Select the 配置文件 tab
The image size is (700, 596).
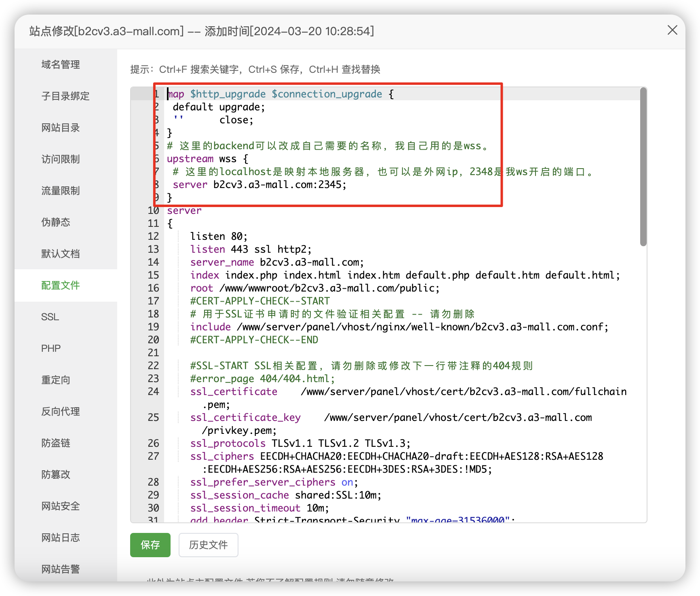(61, 285)
